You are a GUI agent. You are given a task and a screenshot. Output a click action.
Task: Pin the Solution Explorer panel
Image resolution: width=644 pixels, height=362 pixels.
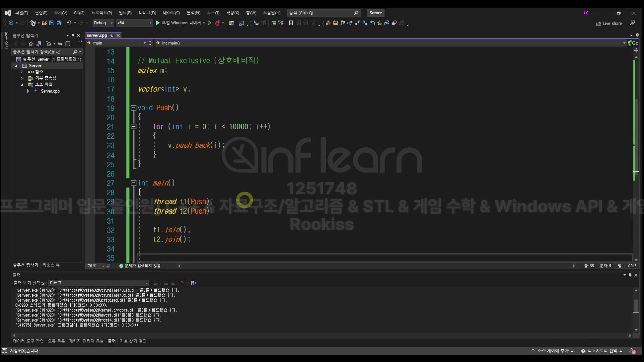(73, 35)
